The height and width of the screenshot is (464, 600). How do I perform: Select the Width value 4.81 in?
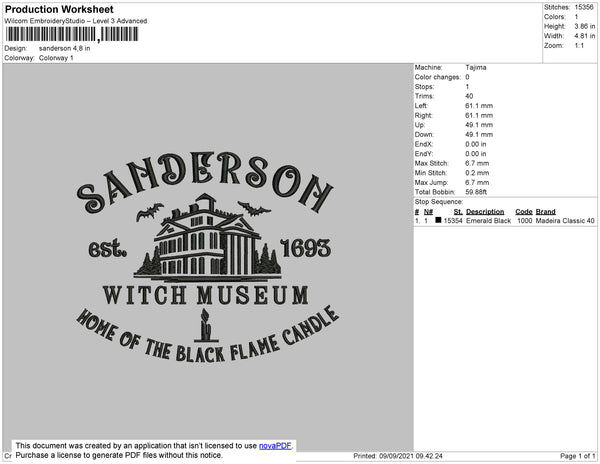pos(585,36)
